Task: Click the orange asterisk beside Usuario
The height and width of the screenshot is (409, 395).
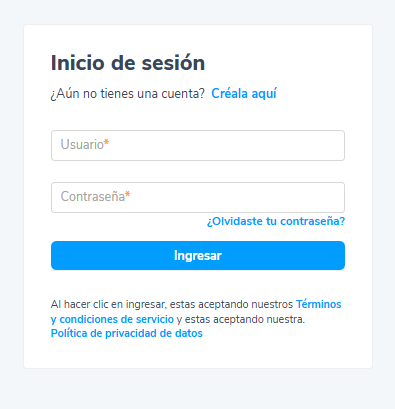Action: 106,143
